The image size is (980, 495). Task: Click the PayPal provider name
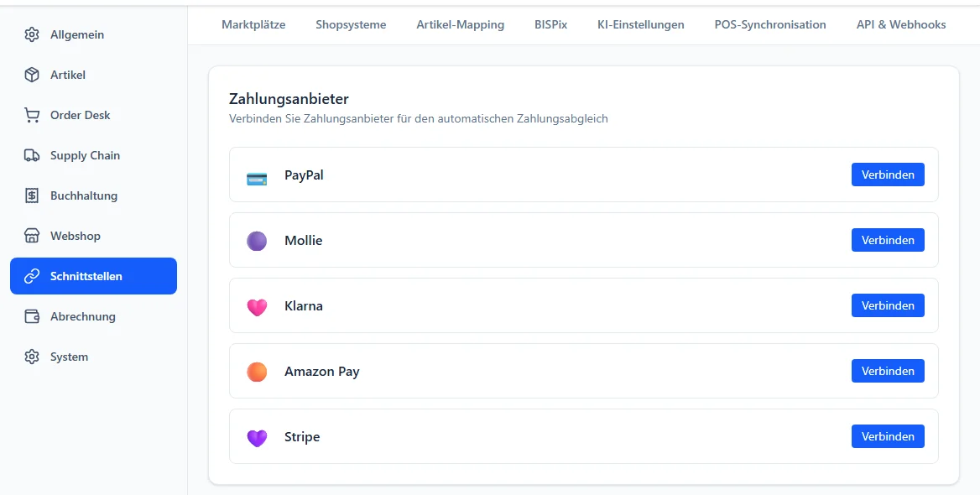[x=304, y=175]
